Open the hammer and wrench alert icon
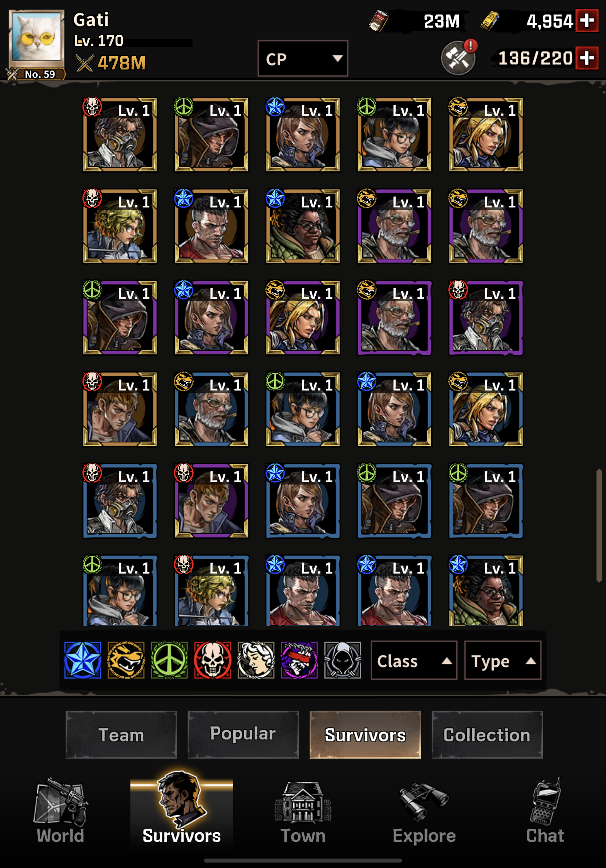 (458, 57)
